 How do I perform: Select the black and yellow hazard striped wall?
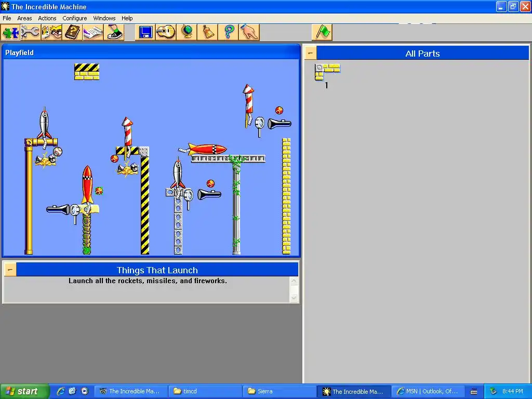tap(145, 205)
